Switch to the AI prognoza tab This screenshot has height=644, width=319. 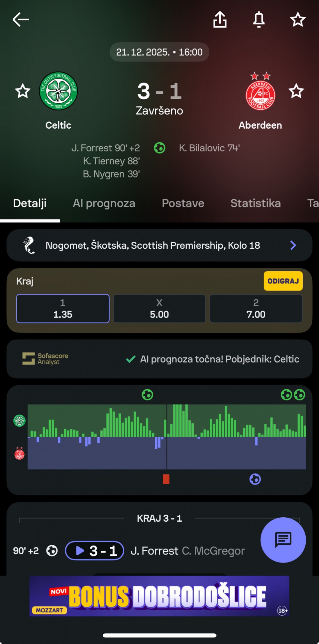click(104, 203)
